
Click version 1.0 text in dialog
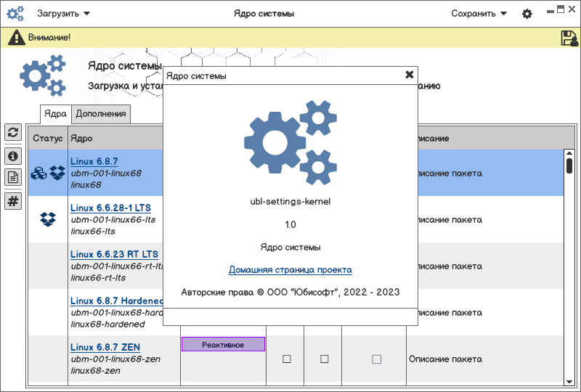290,224
